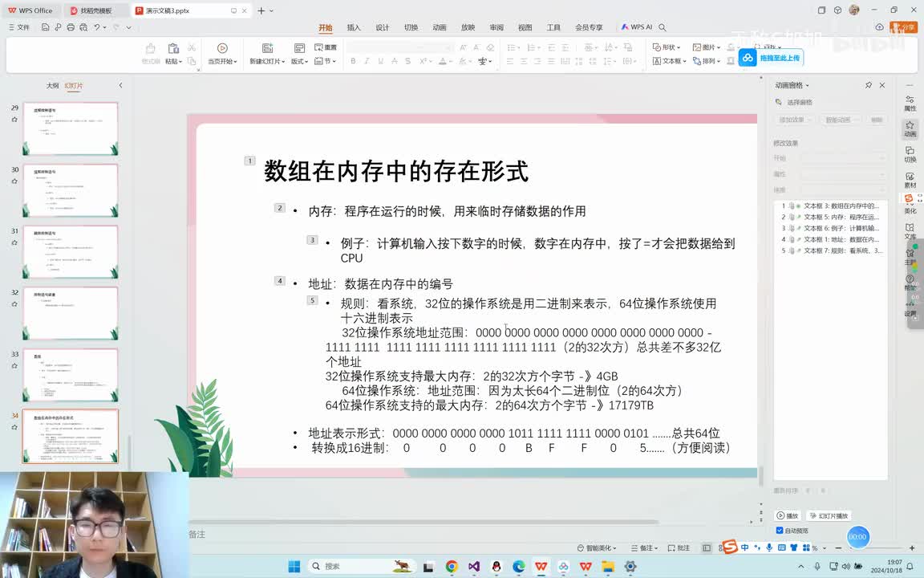Select animation item 文本框 3 in list
Image resolution: width=924 pixels, height=578 pixels.
(830, 206)
